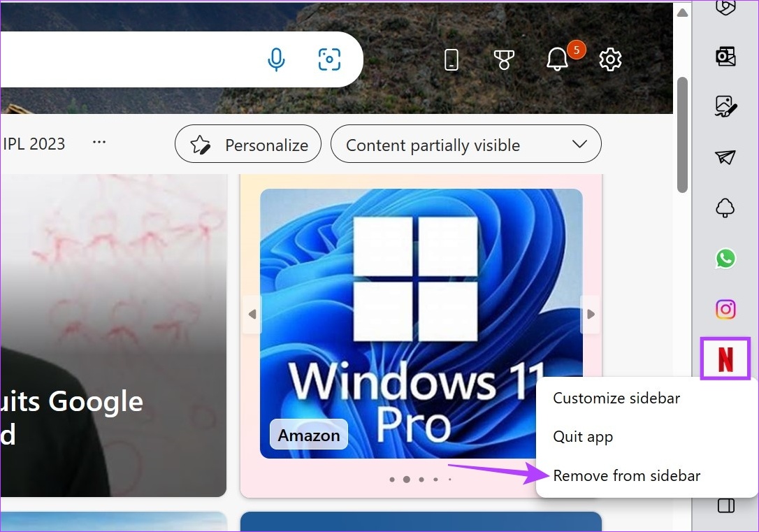Viewport: 759px width, 532px height.
Task: Open visual search camera icon
Action: [329, 59]
